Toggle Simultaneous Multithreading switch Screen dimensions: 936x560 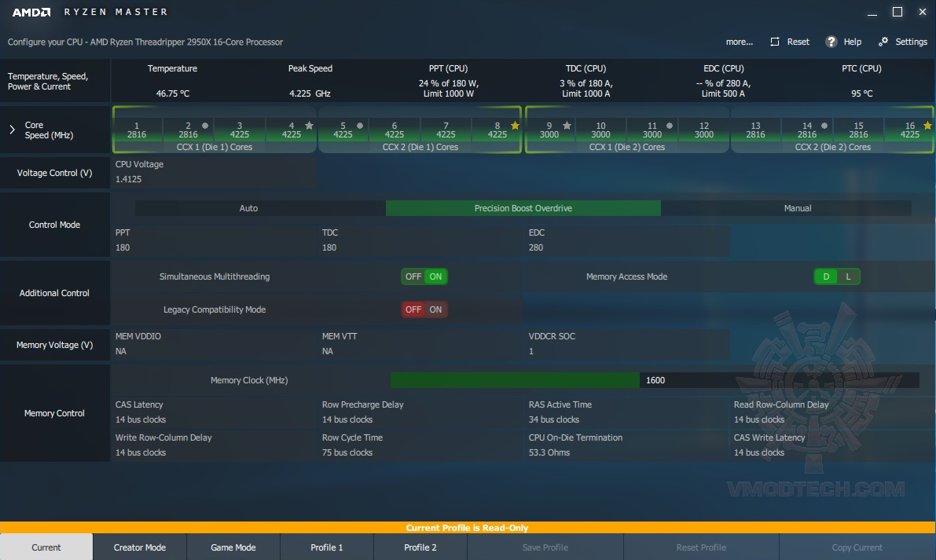point(424,276)
